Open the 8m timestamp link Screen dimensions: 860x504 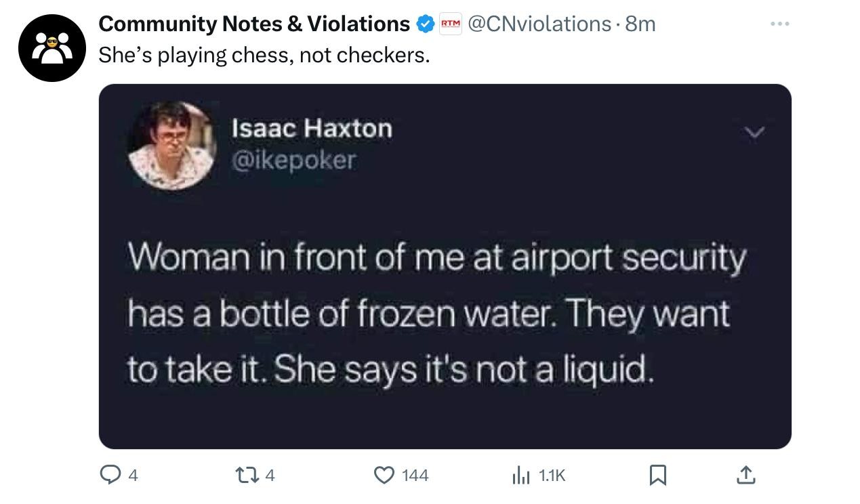point(640,24)
